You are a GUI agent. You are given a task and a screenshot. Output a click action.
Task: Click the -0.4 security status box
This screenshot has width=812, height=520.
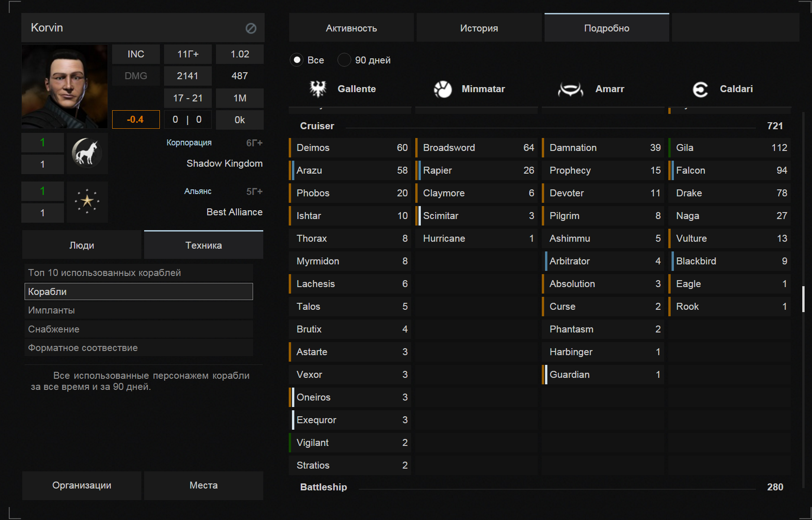pyautogui.click(x=136, y=119)
